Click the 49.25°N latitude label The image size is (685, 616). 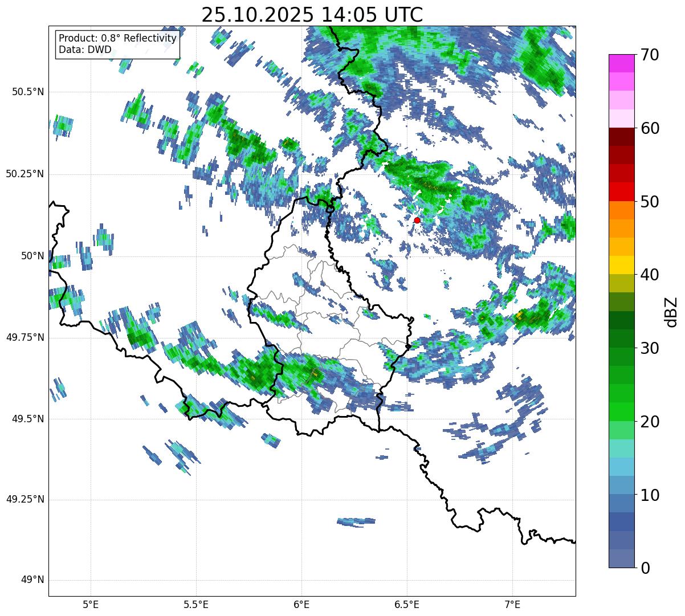tap(25, 500)
